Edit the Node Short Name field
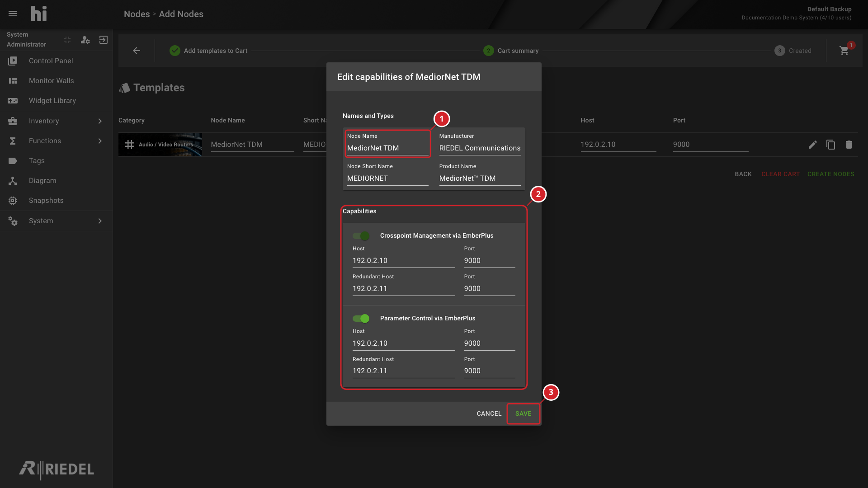868x488 pixels. (387, 178)
